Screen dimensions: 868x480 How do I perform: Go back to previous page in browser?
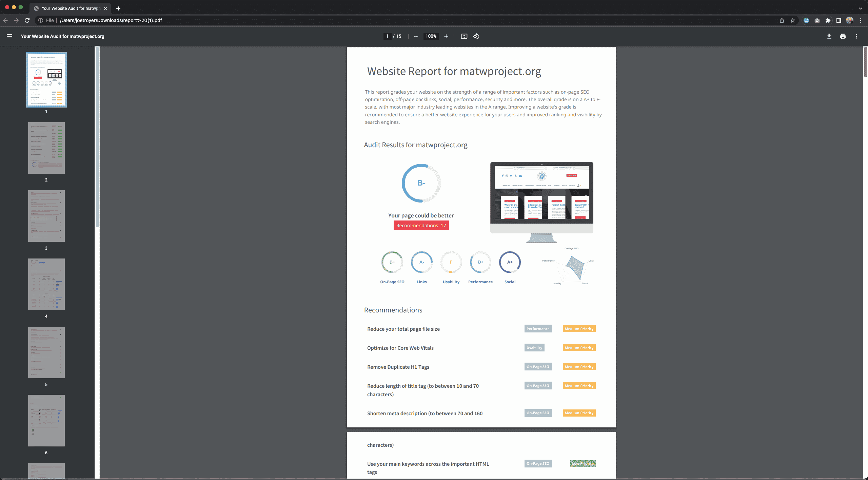[5, 20]
